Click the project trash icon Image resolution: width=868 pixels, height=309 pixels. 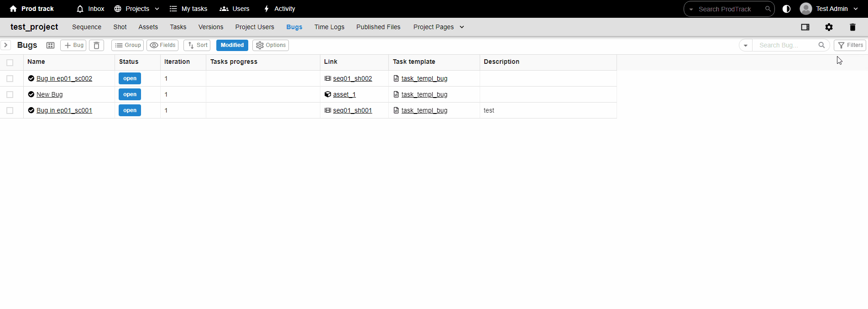coord(852,27)
